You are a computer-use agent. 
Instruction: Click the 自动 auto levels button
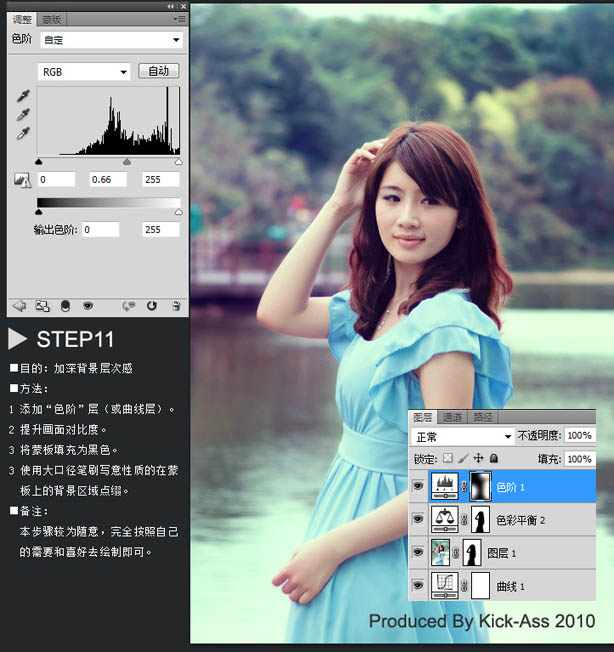[158, 71]
